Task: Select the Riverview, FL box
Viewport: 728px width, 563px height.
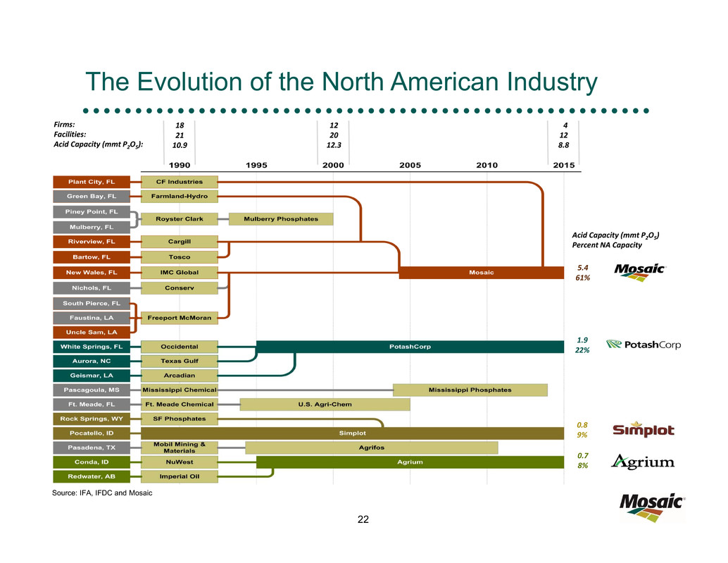Action: coord(92,242)
